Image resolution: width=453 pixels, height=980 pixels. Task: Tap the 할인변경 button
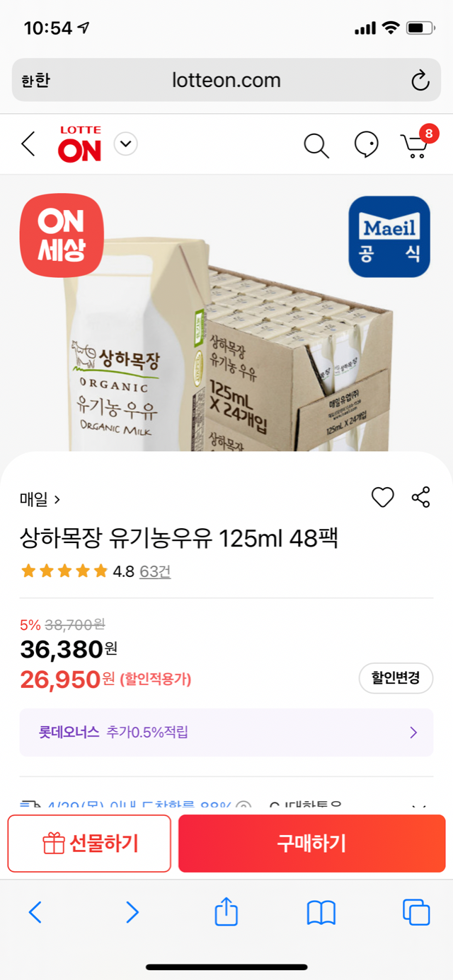tap(396, 678)
